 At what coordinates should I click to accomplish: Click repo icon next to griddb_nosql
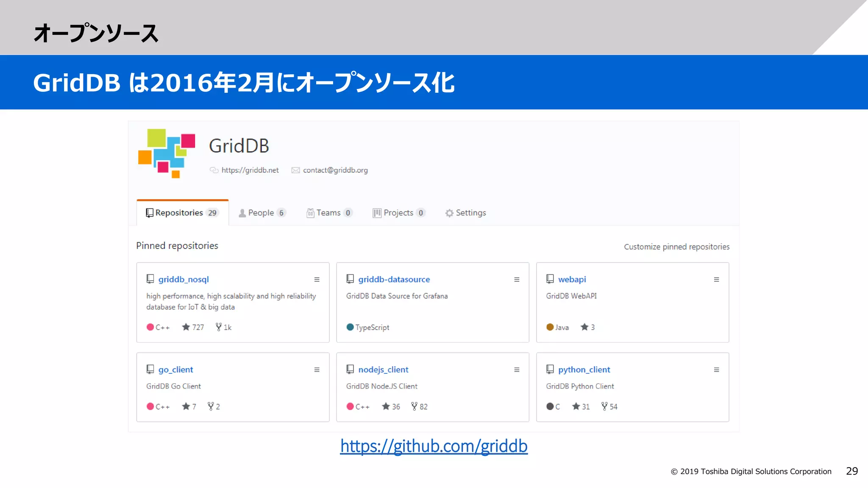coord(150,279)
